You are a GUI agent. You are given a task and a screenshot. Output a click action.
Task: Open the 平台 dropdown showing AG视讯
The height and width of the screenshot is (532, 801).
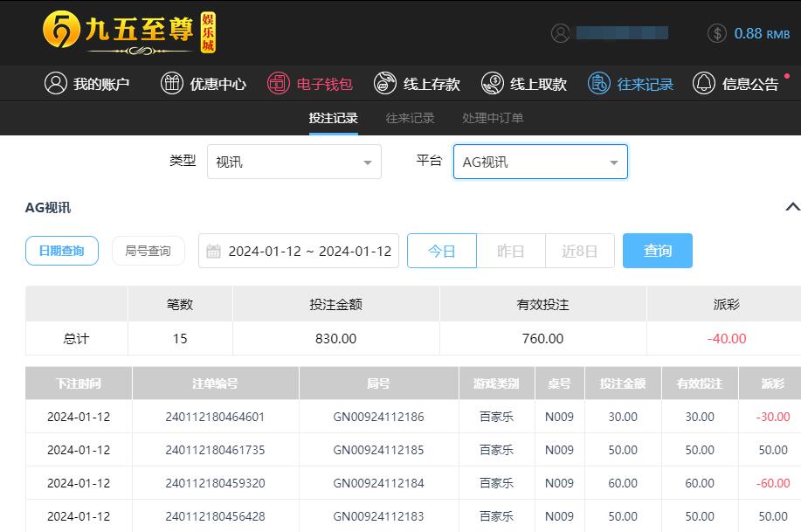pyautogui.click(x=541, y=162)
